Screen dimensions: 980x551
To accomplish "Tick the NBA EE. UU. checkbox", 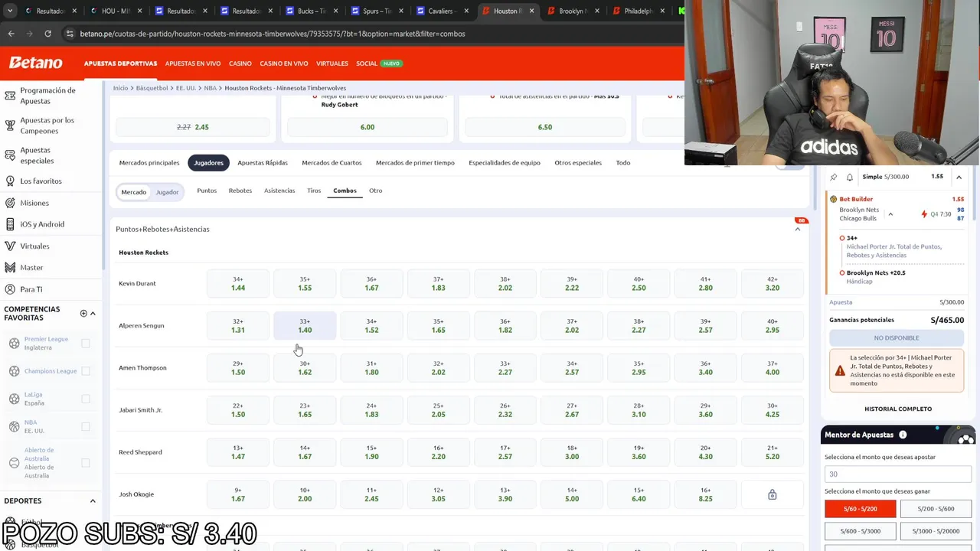I will pyautogui.click(x=86, y=426).
